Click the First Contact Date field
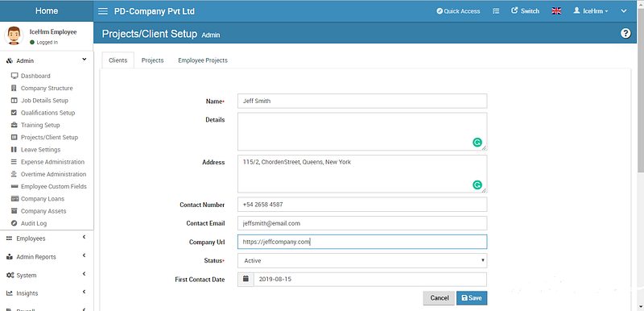 point(370,280)
